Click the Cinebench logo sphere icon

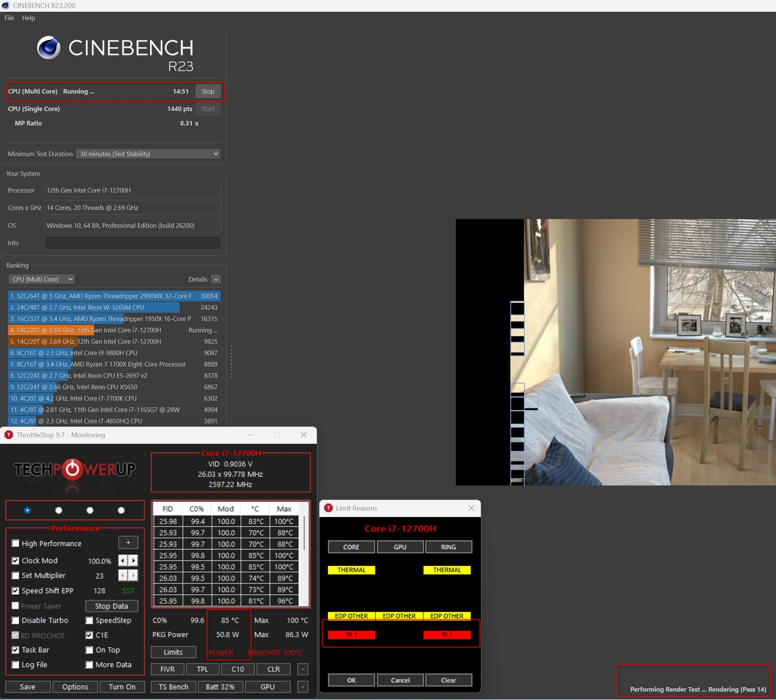tap(49, 48)
